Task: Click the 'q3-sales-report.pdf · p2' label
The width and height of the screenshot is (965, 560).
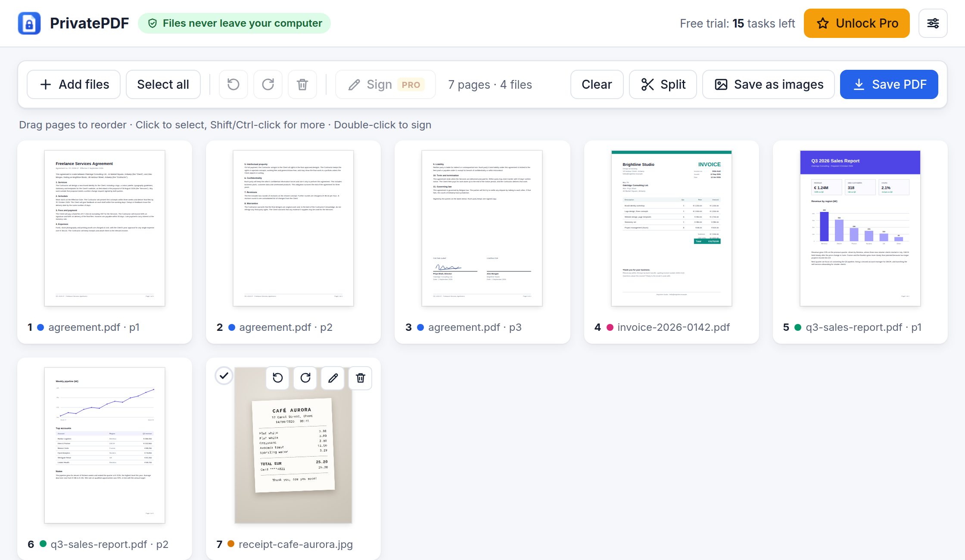Action: [109, 544]
